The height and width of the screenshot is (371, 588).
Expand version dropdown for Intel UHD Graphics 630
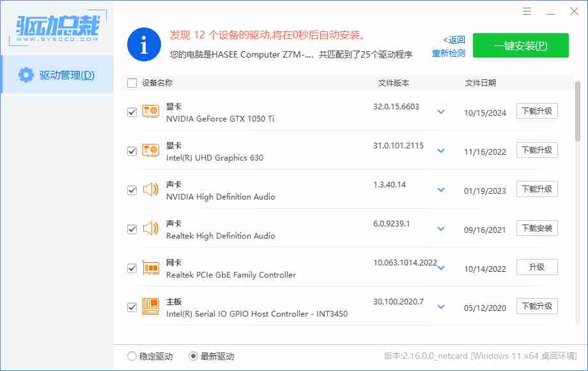pyautogui.click(x=440, y=151)
